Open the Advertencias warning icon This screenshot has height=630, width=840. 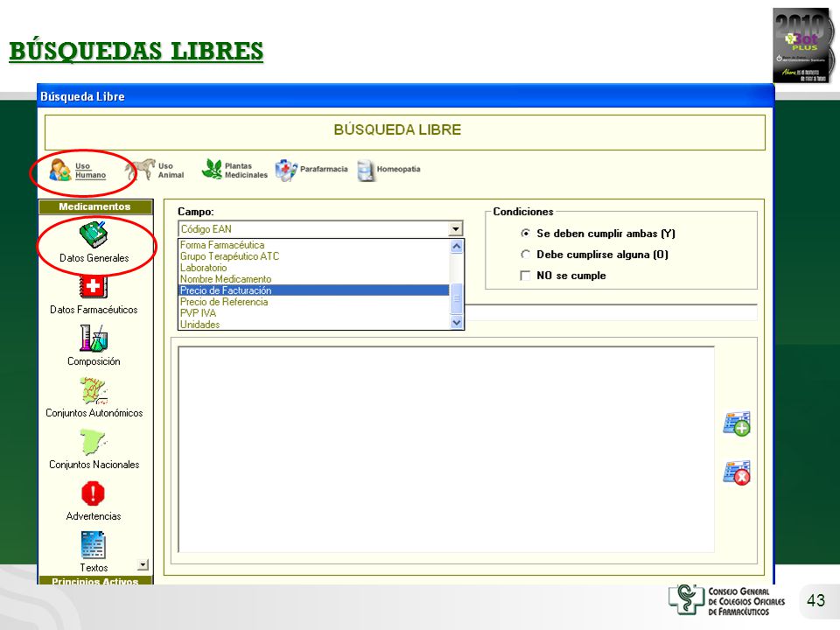pyautogui.click(x=93, y=493)
